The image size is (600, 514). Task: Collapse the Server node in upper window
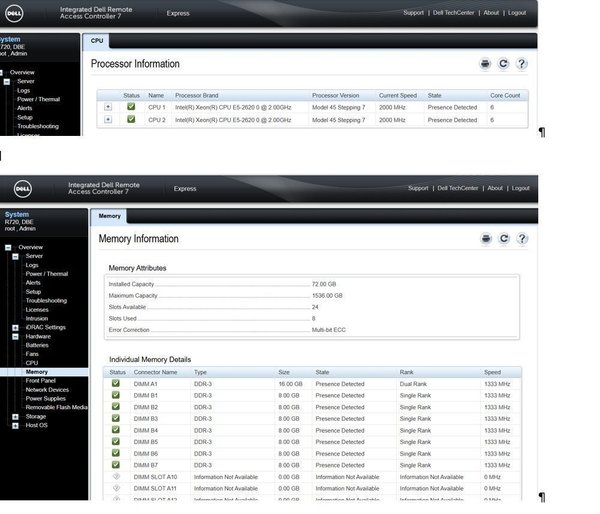click(7, 82)
